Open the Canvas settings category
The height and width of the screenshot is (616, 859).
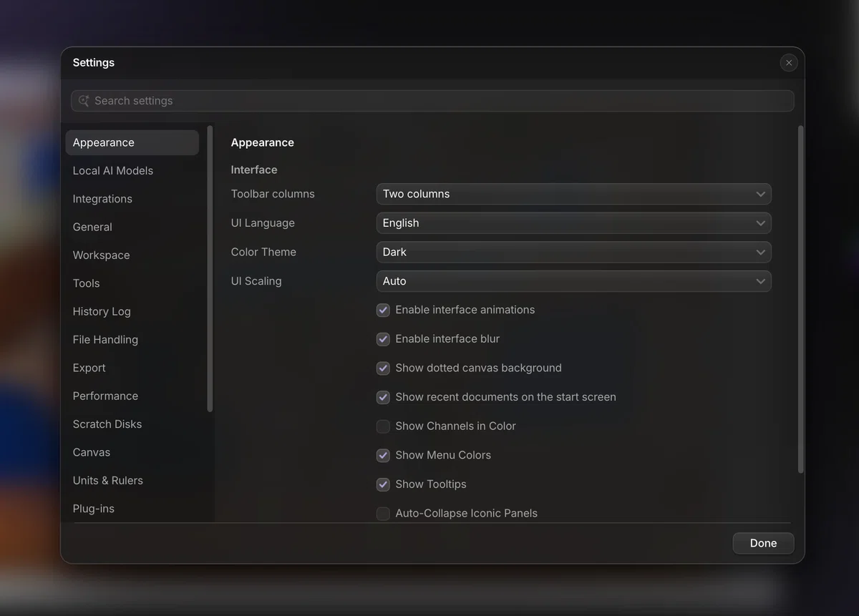tap(132, 452)
